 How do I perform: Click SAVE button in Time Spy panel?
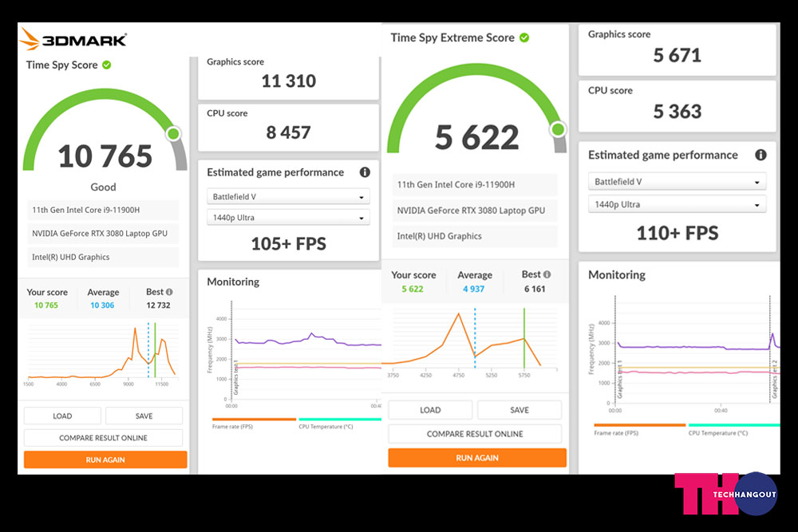click(x=144, y=416)
